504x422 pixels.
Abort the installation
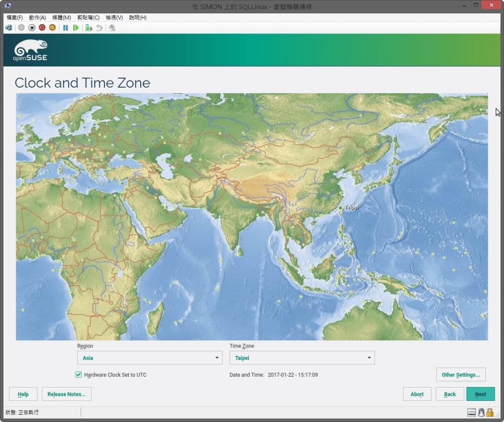click(417, 394)
